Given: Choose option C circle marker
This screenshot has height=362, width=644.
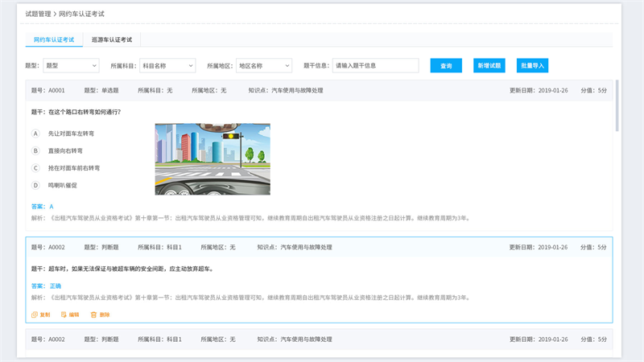Looking at the screenshot, I should [35, 168].
